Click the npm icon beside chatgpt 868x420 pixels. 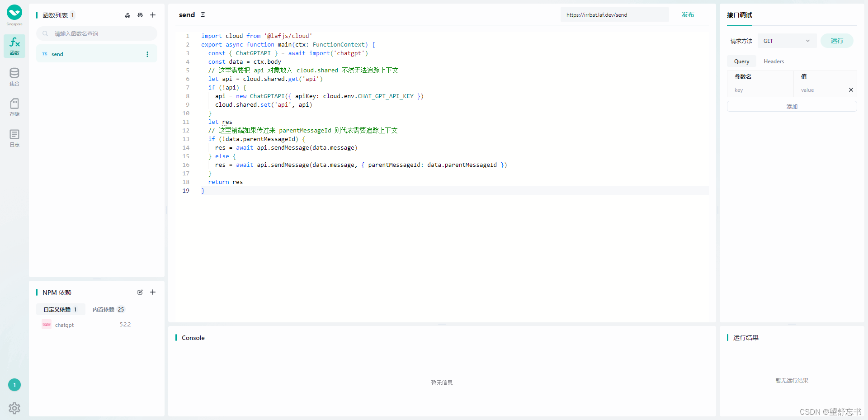47,324
